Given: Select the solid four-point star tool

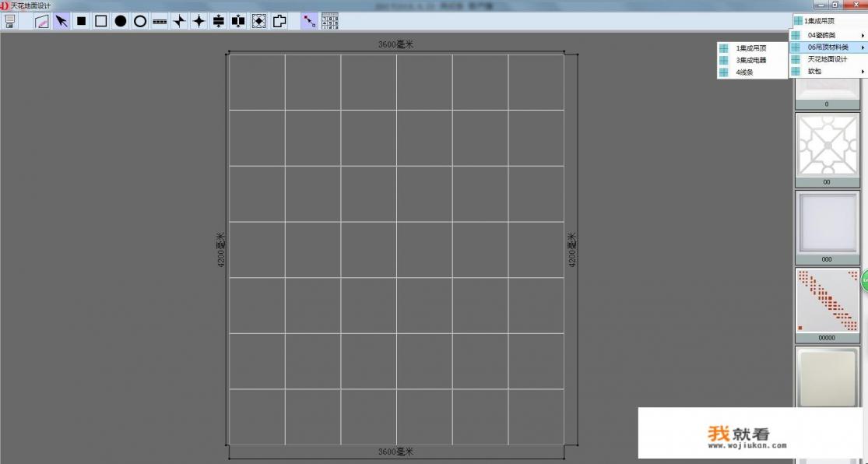Looking at the screenshot, I should (x=199, y=21).
